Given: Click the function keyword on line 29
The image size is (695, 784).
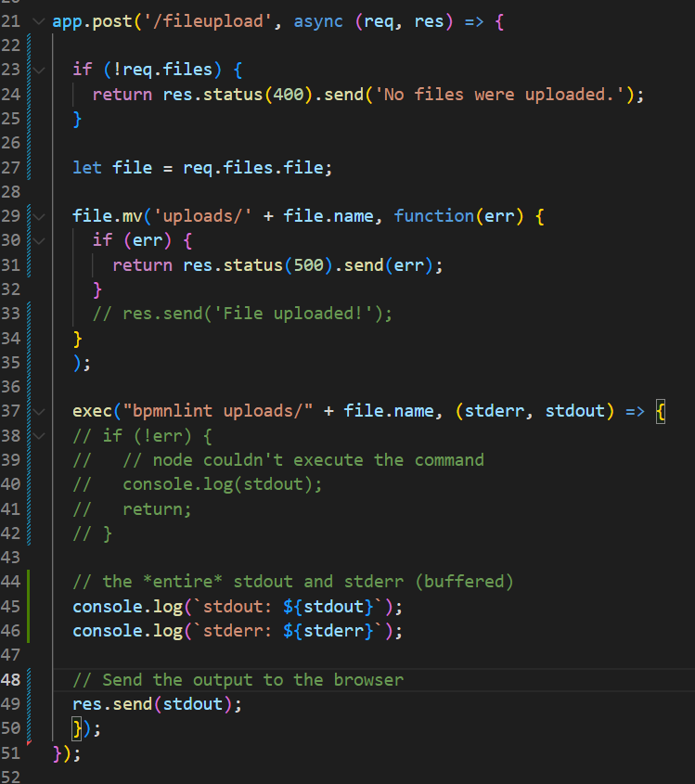Looking at the screenshot, I should coord(433,216).
